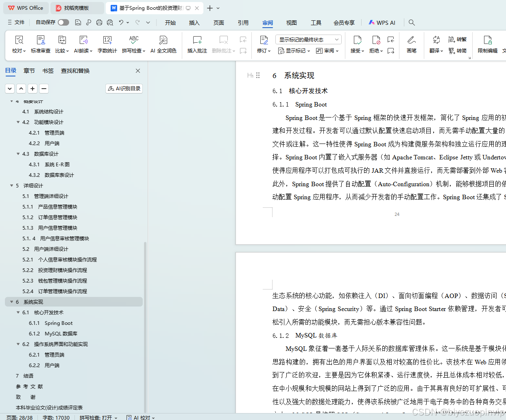Jump to 参考文献 heading in outline
Image resolution: width=506 pixels, height=420 pixels.
coord(29,386)
